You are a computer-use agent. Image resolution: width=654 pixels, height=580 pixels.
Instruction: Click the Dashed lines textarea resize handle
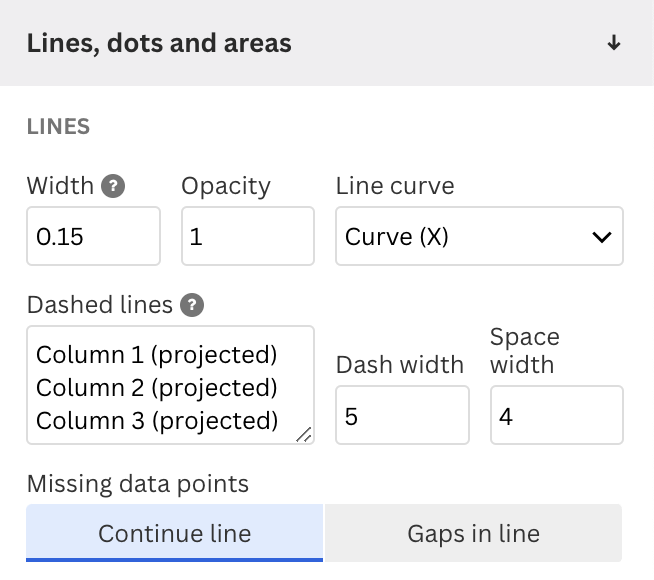click(x=304, y=434)
